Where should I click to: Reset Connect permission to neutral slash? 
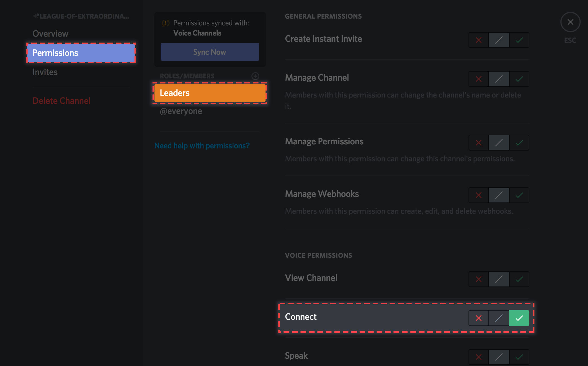coord(499,318)
